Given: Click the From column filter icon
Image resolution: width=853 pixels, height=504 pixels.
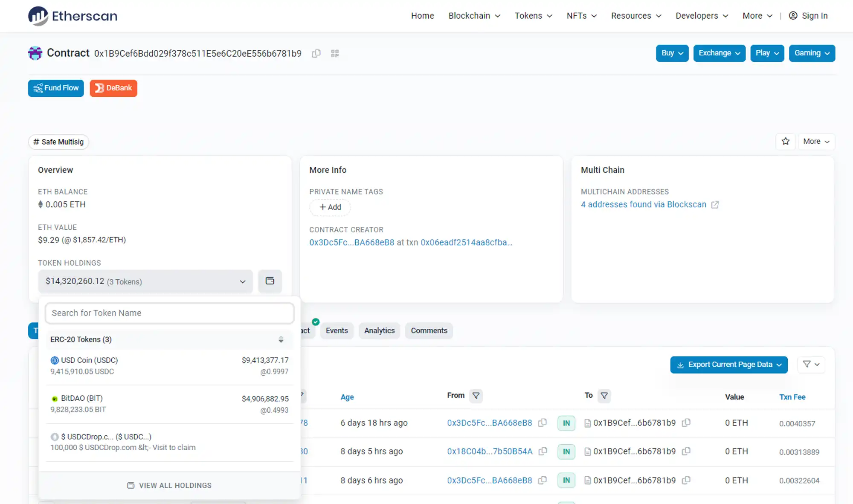Looking at the screenshot, I should click(476, 396).
